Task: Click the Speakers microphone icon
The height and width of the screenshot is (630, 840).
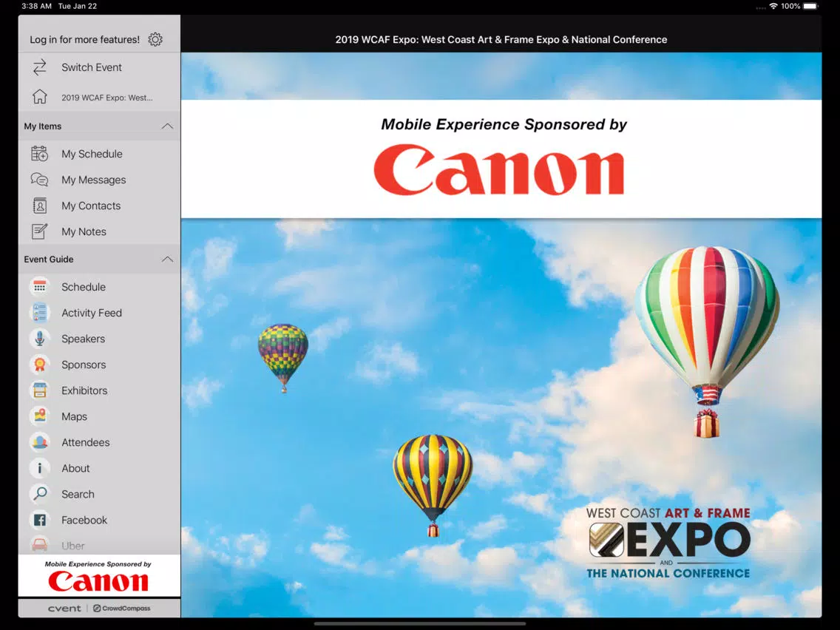Action: pos(40,339)
